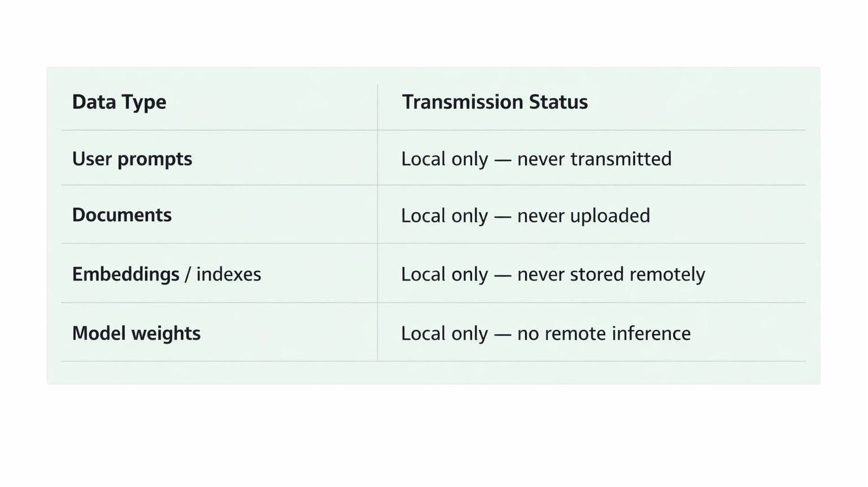Click the no remote inference text
This screenshot has width=868, height=487.
[604, 334]
